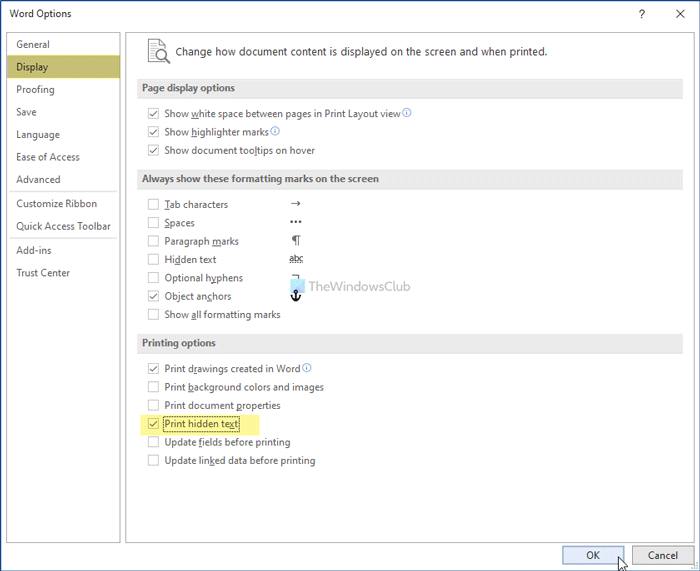Click the info icon beside Print Layout view

(x=407, y=114)
